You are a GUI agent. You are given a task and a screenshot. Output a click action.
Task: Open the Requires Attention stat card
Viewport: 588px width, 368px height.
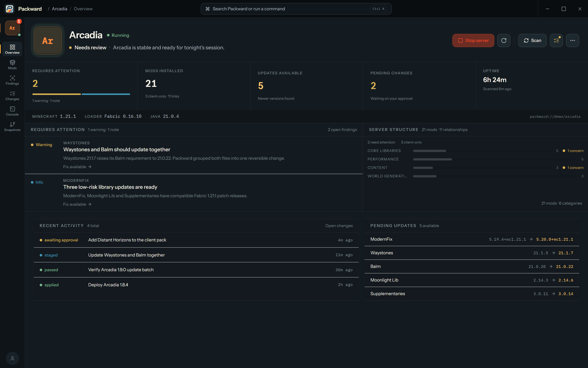[x=81, y=86]
